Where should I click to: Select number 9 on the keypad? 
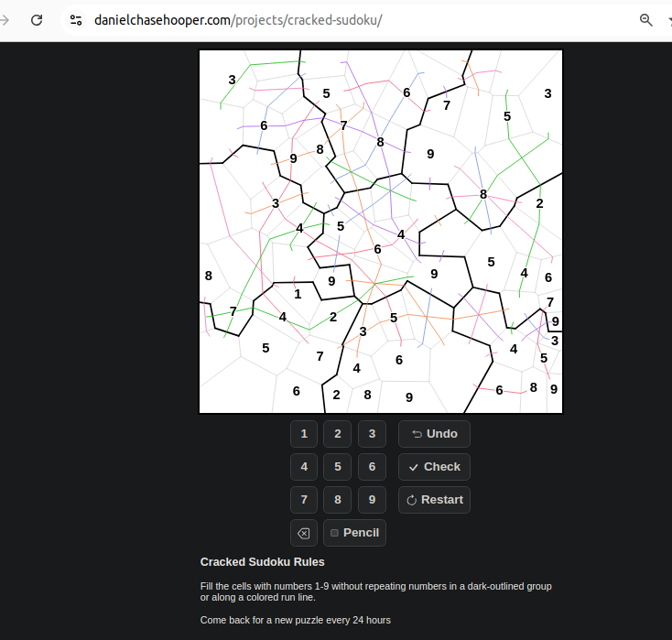coord(372,500)
